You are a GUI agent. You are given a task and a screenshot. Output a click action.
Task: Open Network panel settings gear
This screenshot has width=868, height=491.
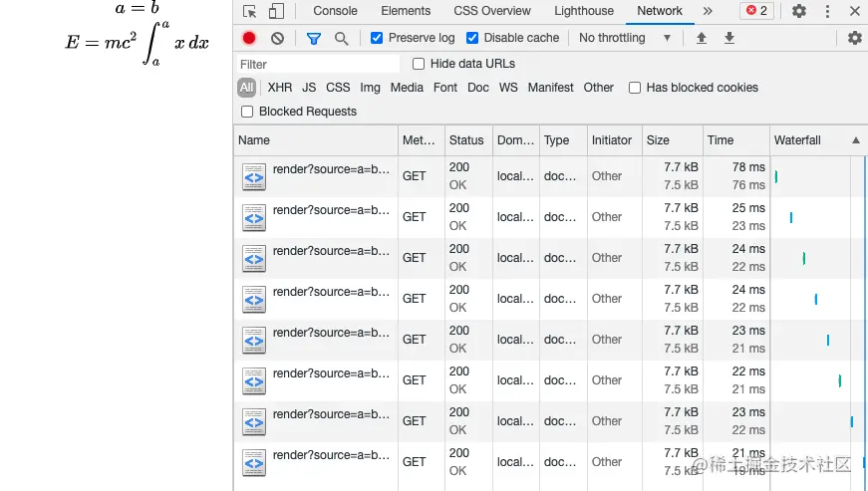(855, 38)
